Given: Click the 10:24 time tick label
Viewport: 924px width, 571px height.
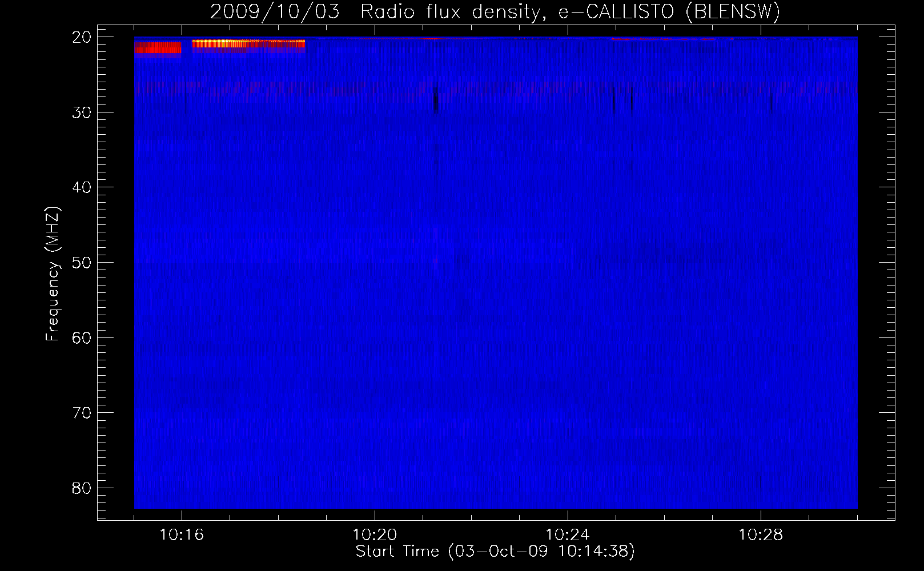Looking at the screenshot, I should pyautogui.click(x=568, y=534).
